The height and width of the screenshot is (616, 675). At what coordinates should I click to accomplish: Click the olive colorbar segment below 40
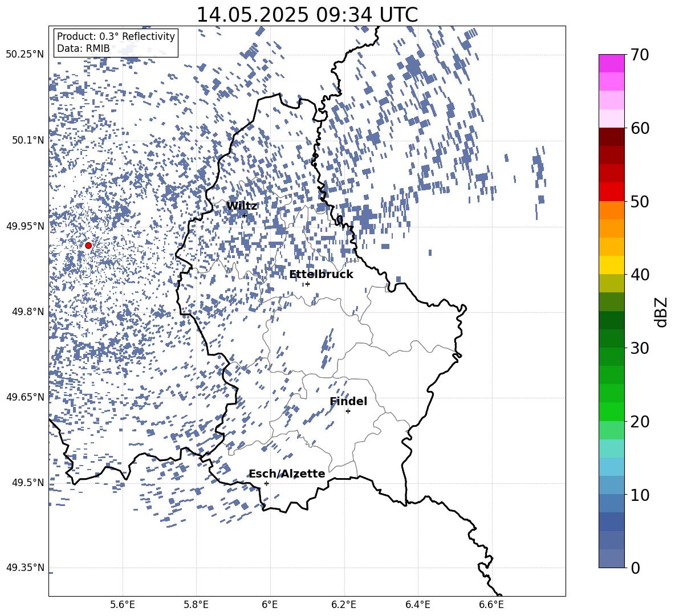(612, 283)
